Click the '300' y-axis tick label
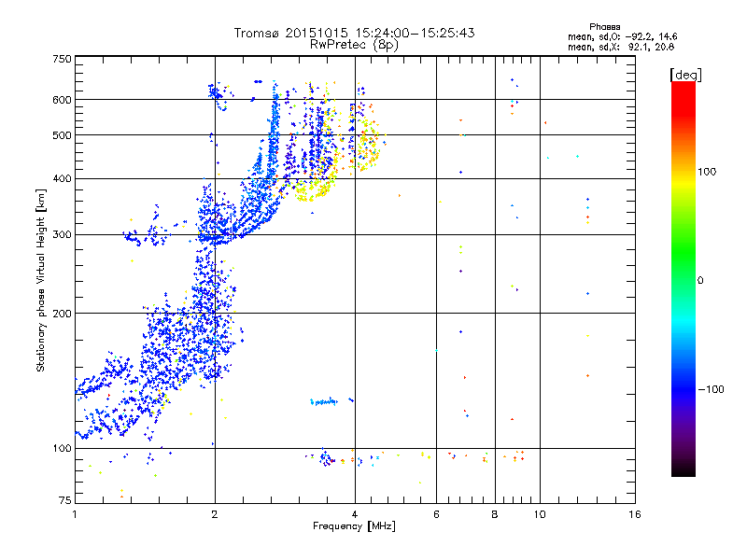The height and width of the screenshot is (560, 747). click(x=62, y=235)
